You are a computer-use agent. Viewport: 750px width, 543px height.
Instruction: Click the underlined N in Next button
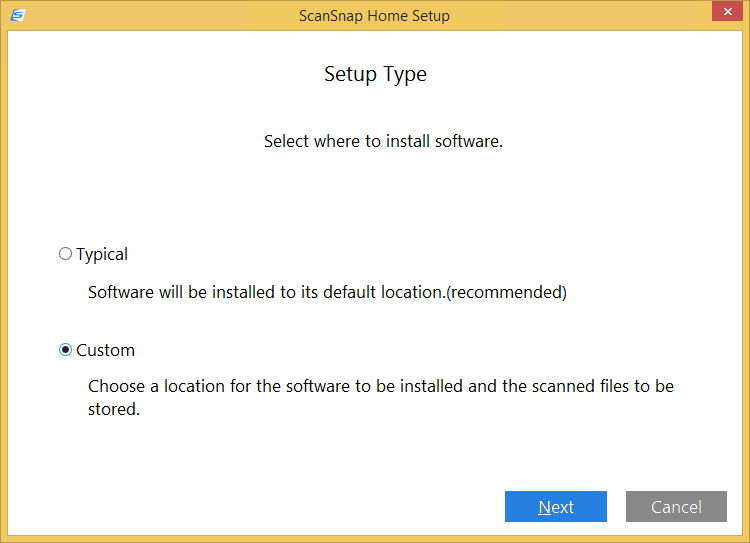point(544,507)
